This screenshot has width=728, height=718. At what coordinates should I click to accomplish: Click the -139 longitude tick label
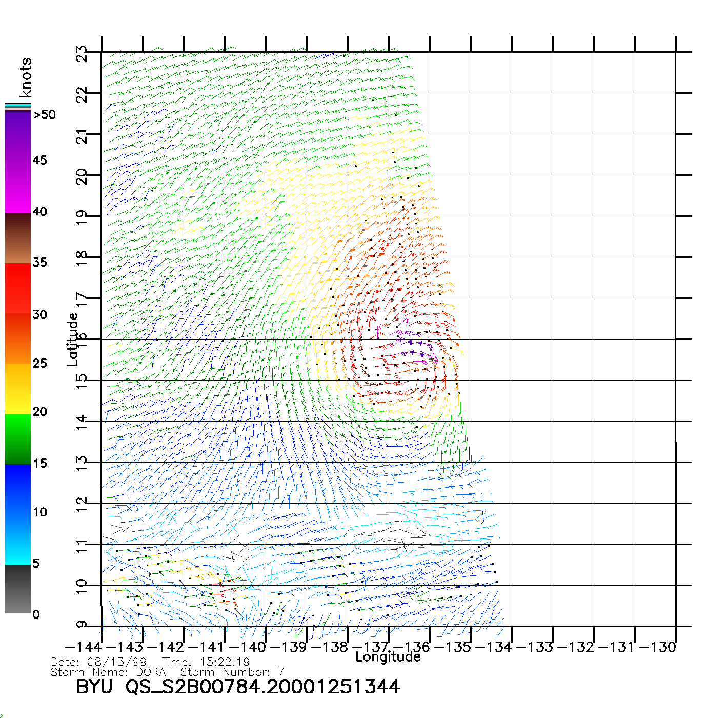pos(288,647)
